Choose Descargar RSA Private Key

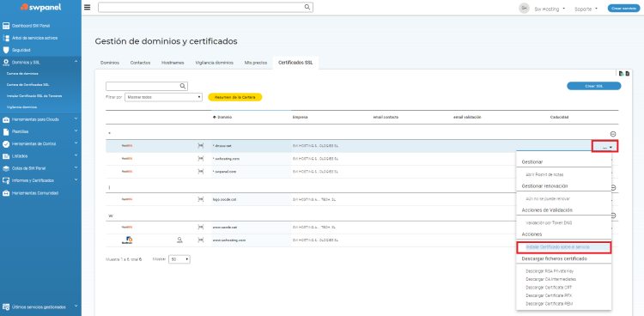[550, 271]
